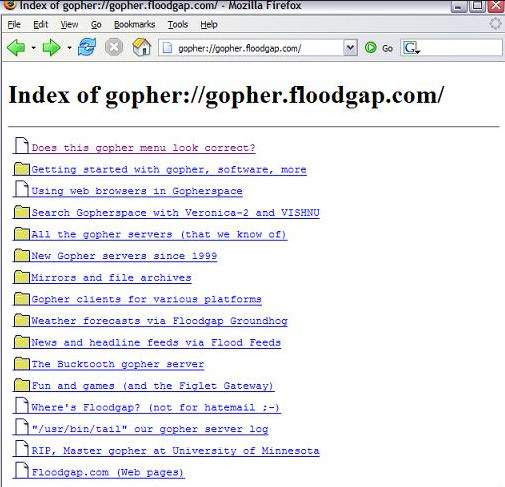The width and height of the screenshot is (505, 487).
Task: Click the grayed-out Stop loading icon
Action: pyautogui.click(x=114, y=47)
